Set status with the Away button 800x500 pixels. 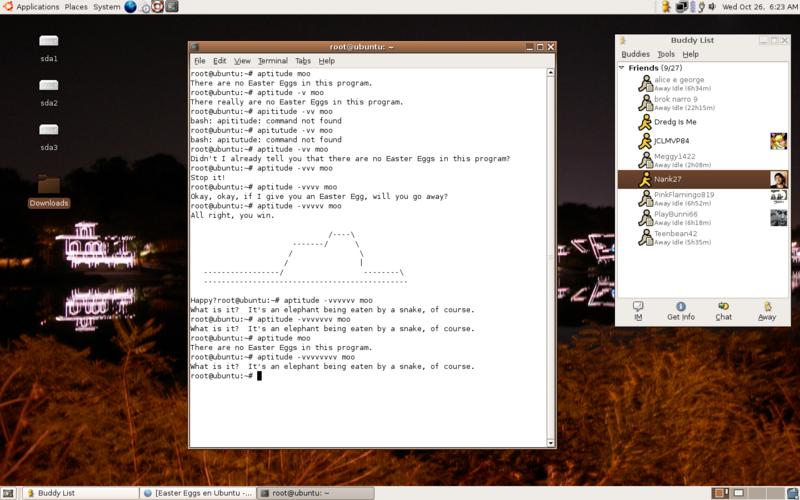pos(766,311)
